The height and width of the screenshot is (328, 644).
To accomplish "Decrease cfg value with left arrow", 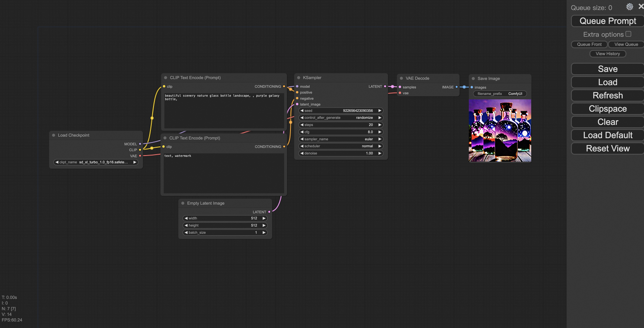I will pyautogui.click(x=302, y=132).
